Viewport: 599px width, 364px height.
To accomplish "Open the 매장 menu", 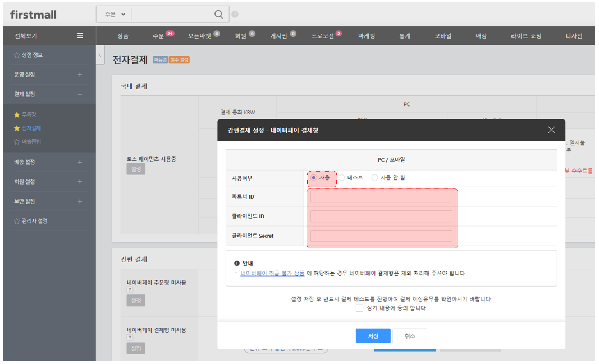I will click(x=481, y=36).
